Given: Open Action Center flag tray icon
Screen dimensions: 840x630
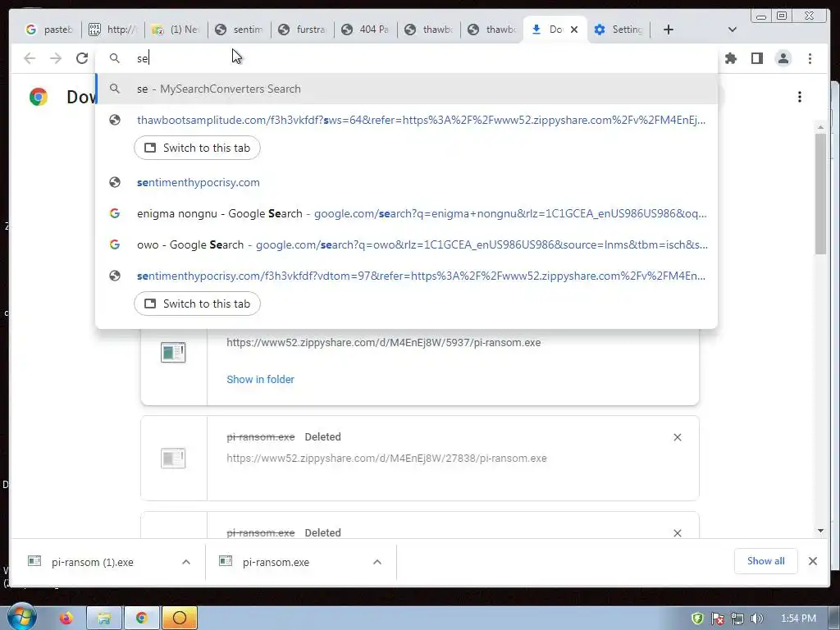Looking at the screenshot, I should click(717, 619).
